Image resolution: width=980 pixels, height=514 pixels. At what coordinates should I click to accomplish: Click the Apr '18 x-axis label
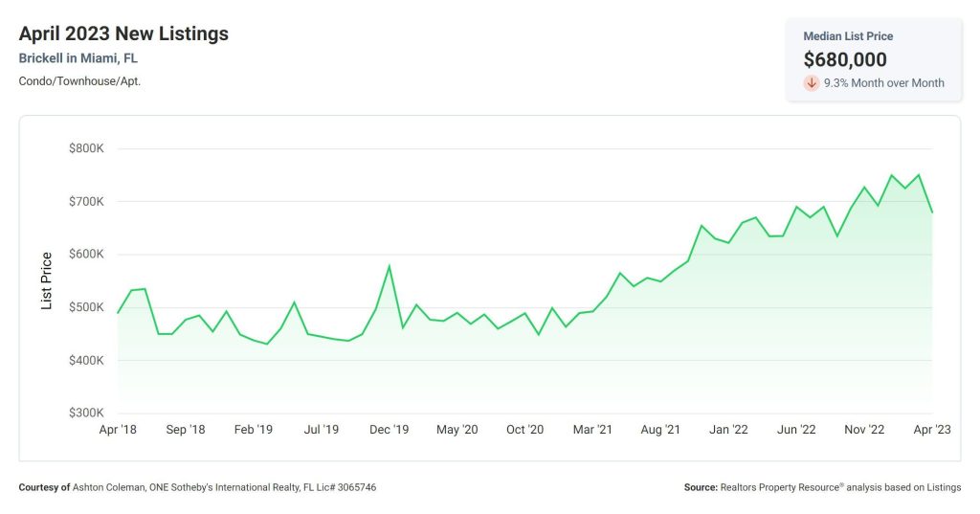coord(118,430)
